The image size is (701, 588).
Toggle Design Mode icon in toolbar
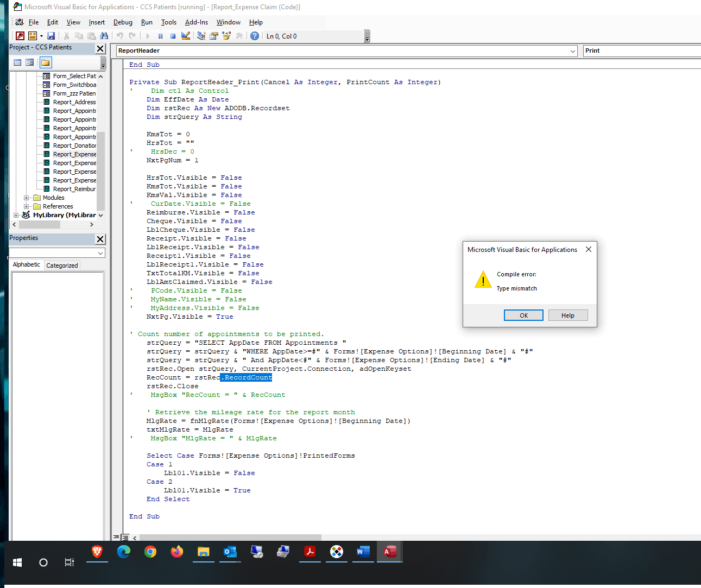186,36
